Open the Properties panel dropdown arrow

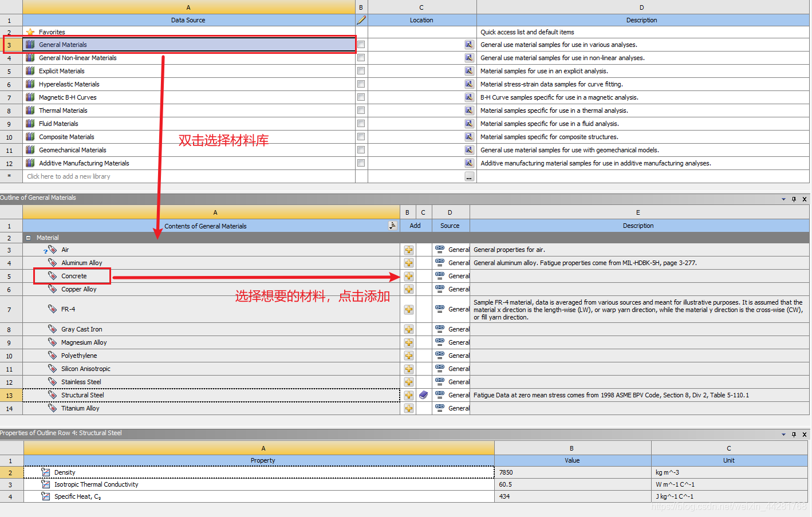(783, 435)
